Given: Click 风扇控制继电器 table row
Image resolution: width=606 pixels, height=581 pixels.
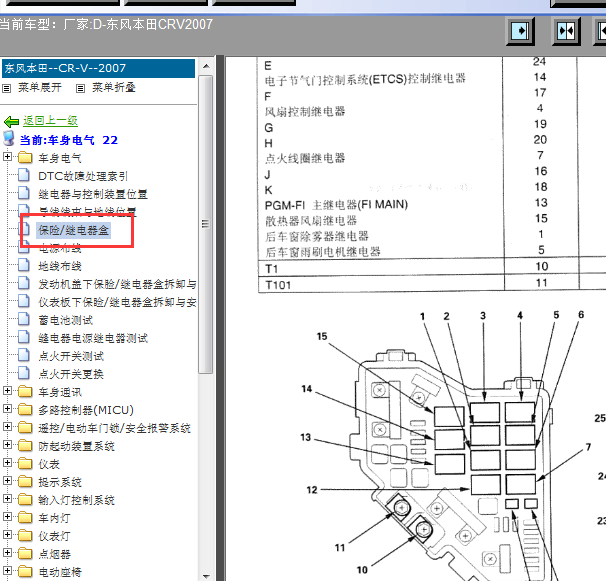Looking at the screenshot, I should tap(305, 112).
